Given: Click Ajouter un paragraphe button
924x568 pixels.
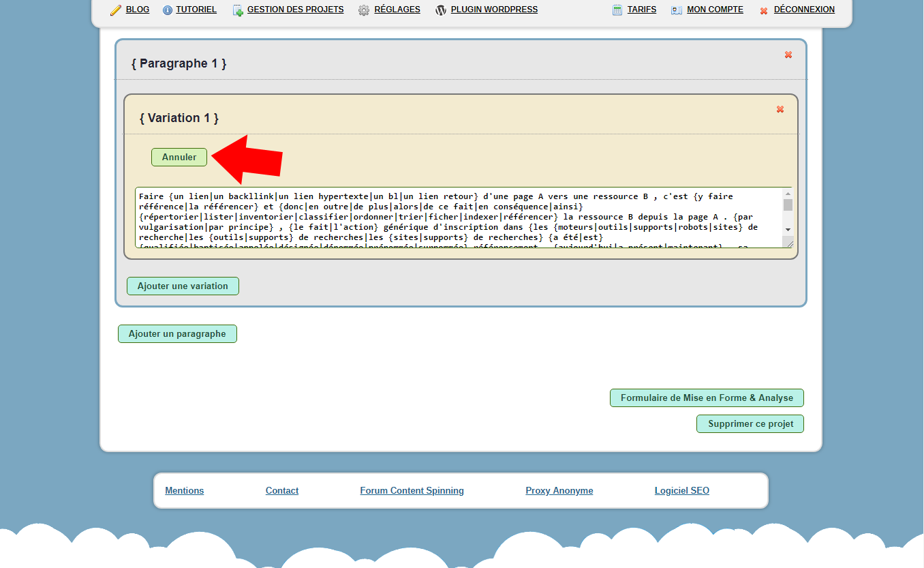Looking at the screenshot, I should pos(177,334).
